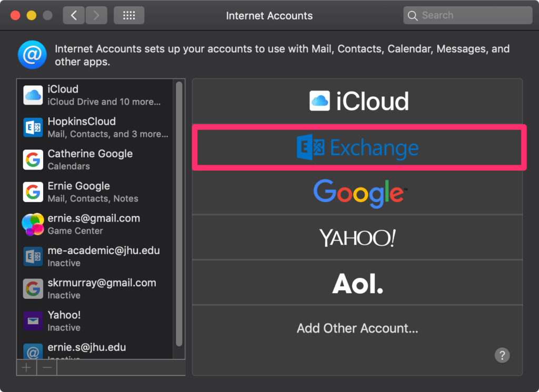Image resolution: width=539 pixels, height=392 pixels.
Task: Choose Google as the account type
Action: click(x=358, y=192)
